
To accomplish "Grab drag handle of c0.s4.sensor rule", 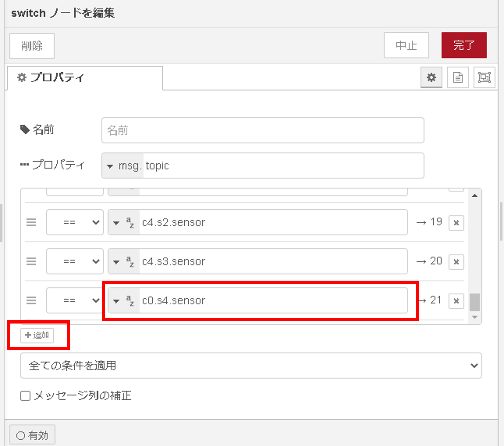I will pos(31,301).
